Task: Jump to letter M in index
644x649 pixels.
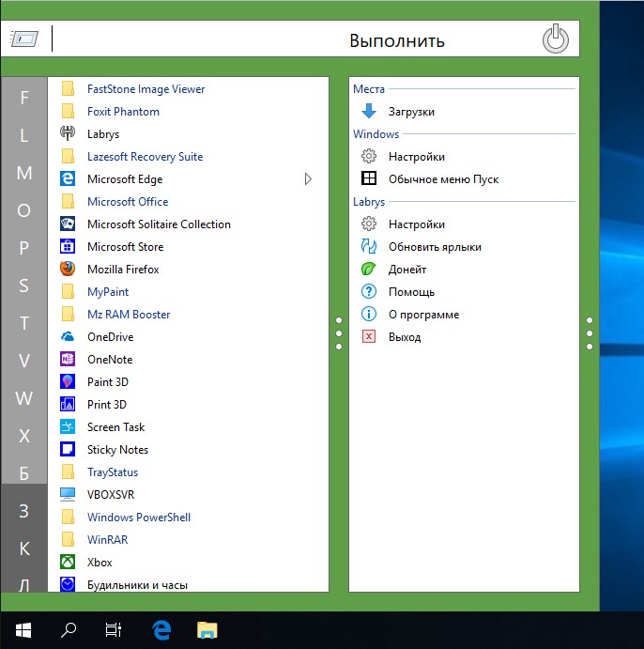Action: (24, 173)
